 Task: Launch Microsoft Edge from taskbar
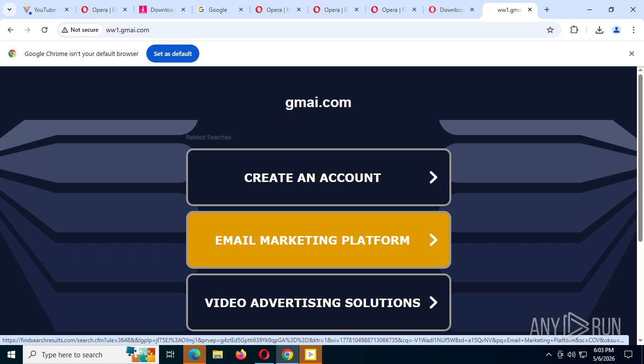[x=194, y=355]
